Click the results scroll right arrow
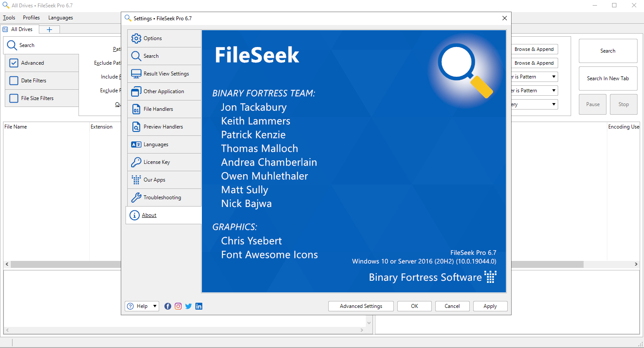This screenshot has width=644, height=348. pyautogui.click(x=636, y=264)
